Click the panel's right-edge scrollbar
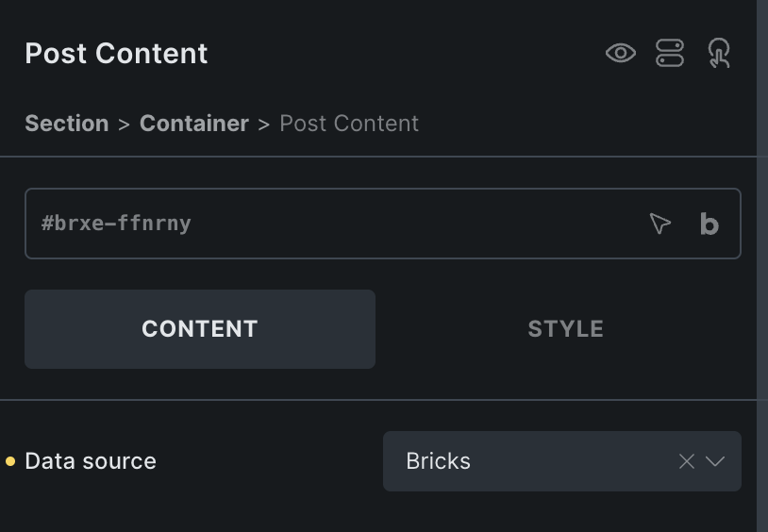Screen dimensions: 768x532 762,266
